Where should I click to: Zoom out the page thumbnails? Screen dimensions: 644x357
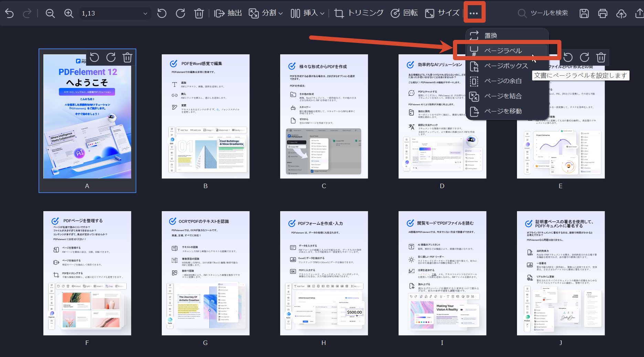coord(50,13)
